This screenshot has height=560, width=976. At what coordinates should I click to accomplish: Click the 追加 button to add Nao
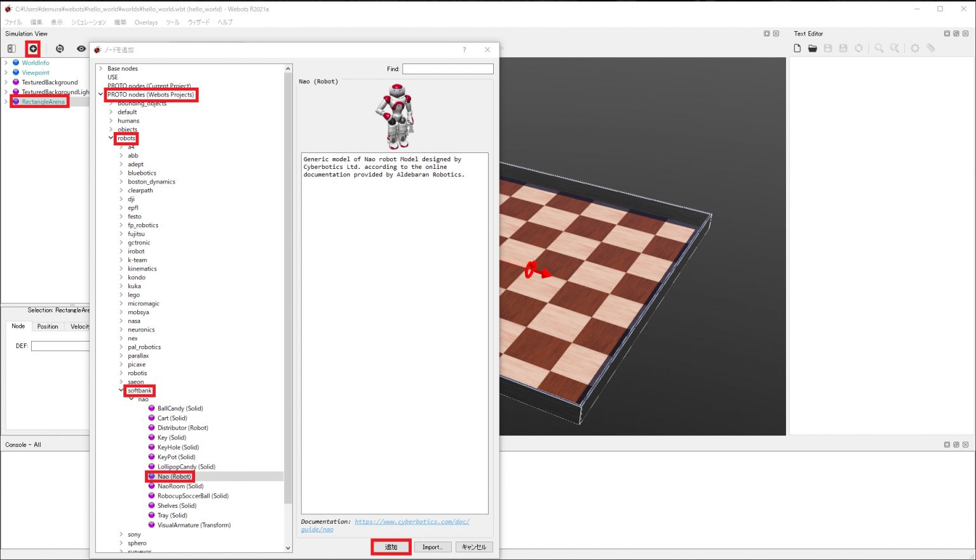(x=391, y=547)
